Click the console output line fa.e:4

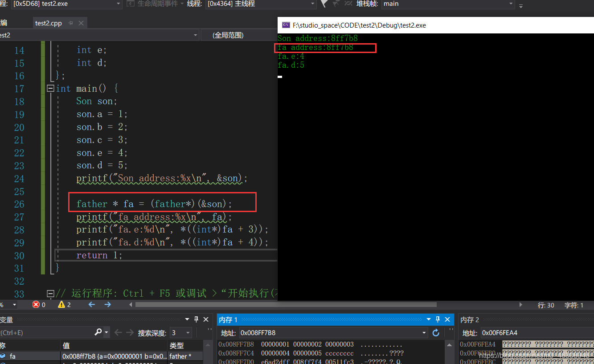coord(291,57)
